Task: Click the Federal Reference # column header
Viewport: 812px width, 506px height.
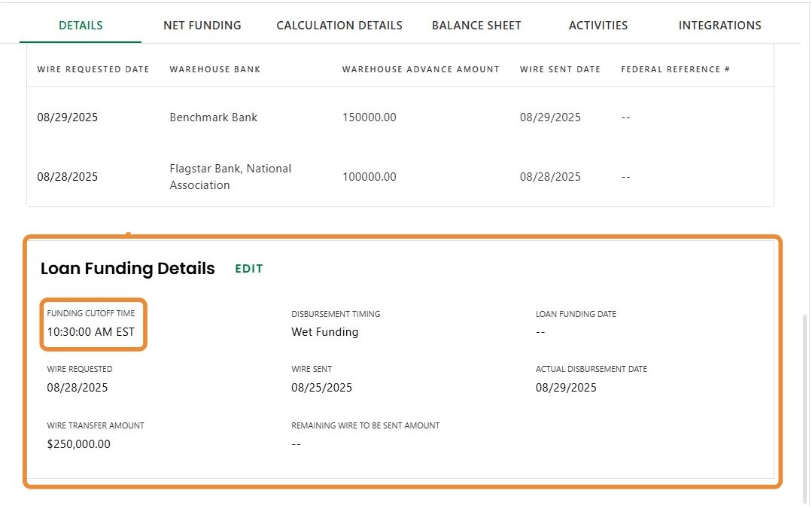Action: coord(675,69)
